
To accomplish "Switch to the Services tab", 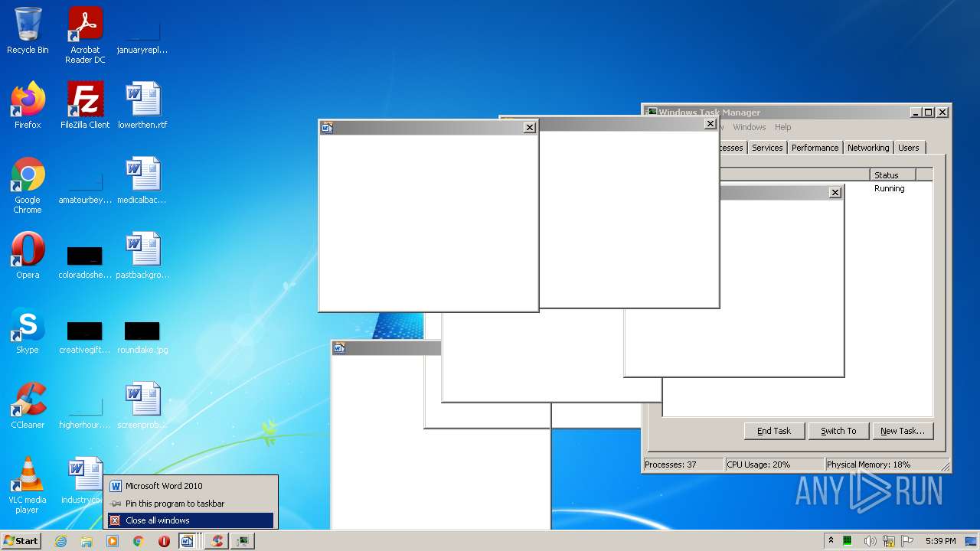I will [x=766, y=148].
